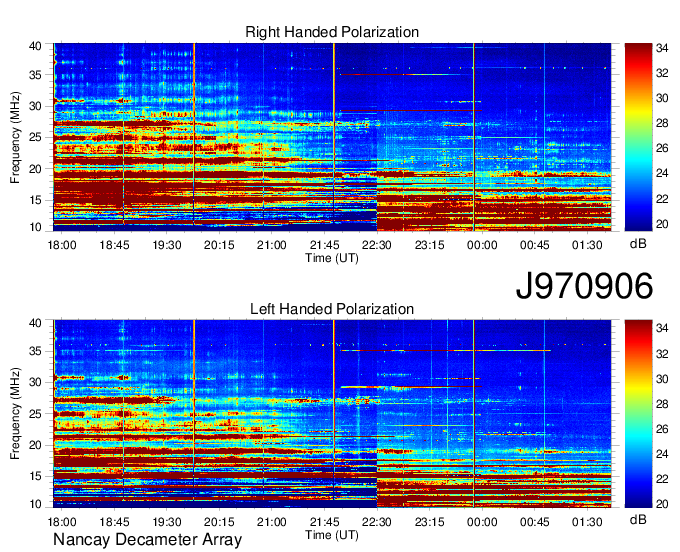Screen dimensions: 680x552
Task: Click the Left Handed plot's "Frequency (MHz)" axis label
Action: click(x=15, y=414)
